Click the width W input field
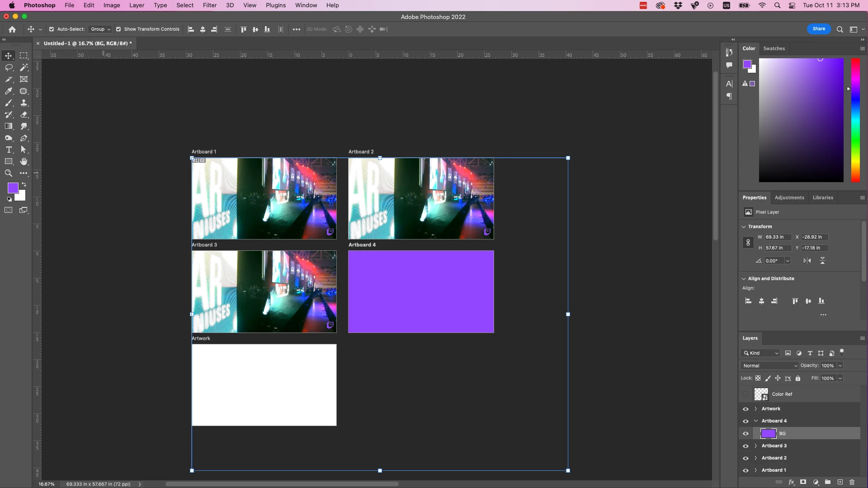Screen dimensions: 868x488 (x=777, y=237)
